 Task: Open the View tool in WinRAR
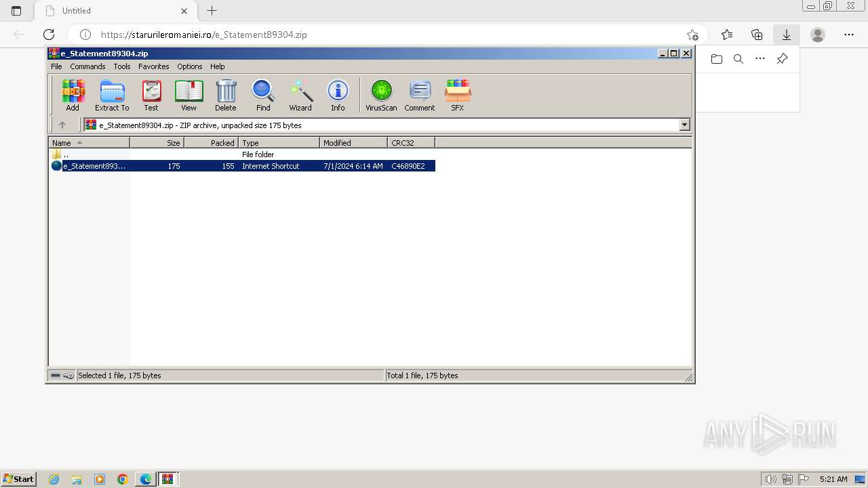[x=189, y=95]
